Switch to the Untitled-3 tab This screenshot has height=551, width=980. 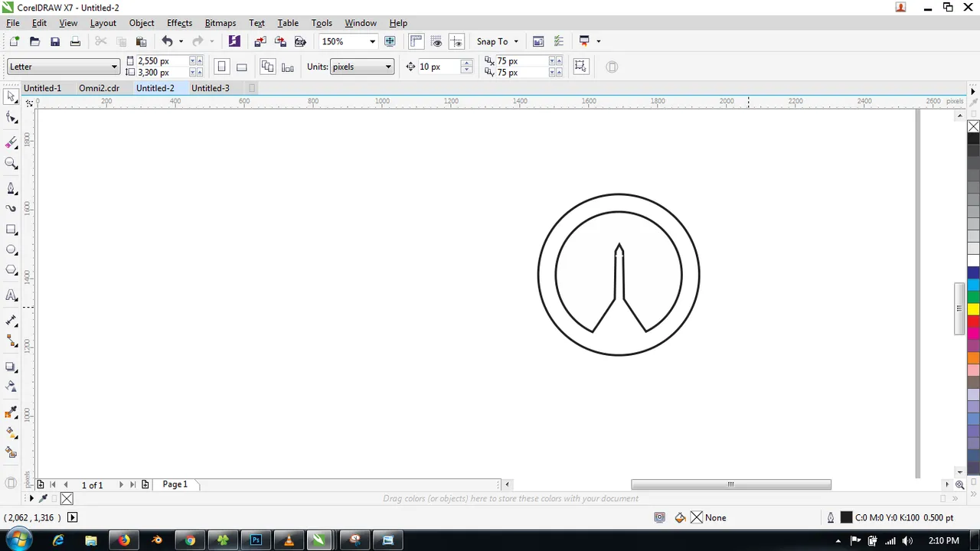pos(211,88)
